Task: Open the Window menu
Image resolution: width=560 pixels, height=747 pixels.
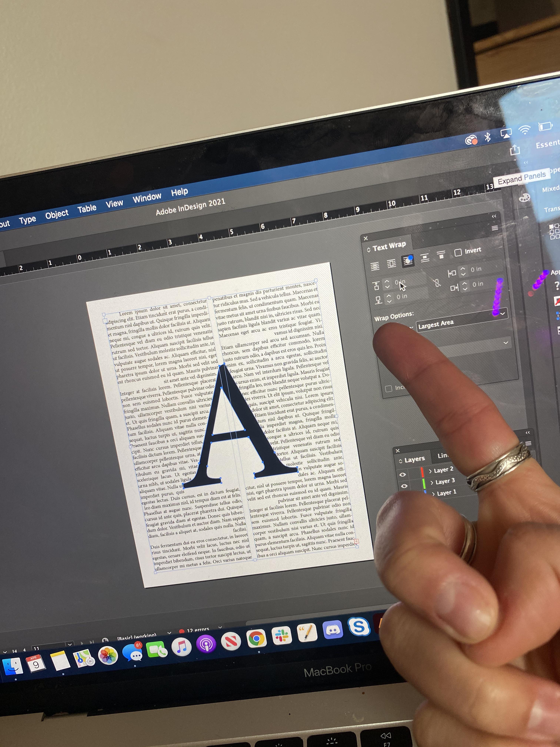Action: click(x=147, y=197)
